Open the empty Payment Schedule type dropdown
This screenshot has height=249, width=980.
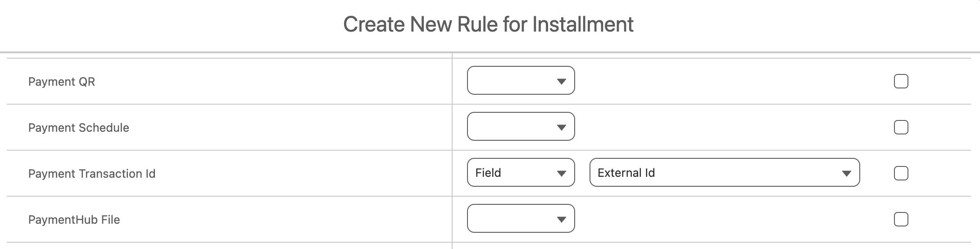[513, 127]
